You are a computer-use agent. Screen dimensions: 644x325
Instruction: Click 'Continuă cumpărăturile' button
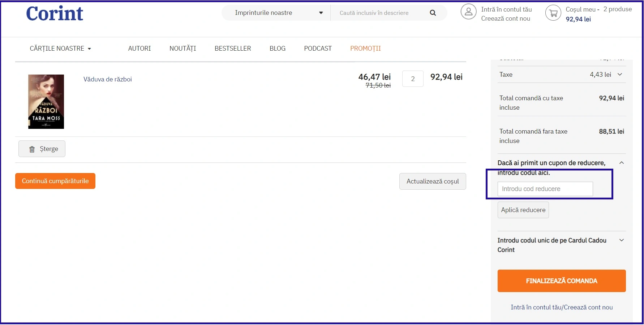tap(55, 181)
